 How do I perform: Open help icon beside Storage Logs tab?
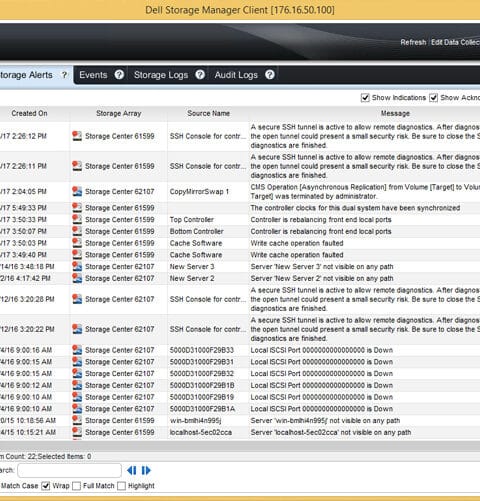tap(200, 75)
